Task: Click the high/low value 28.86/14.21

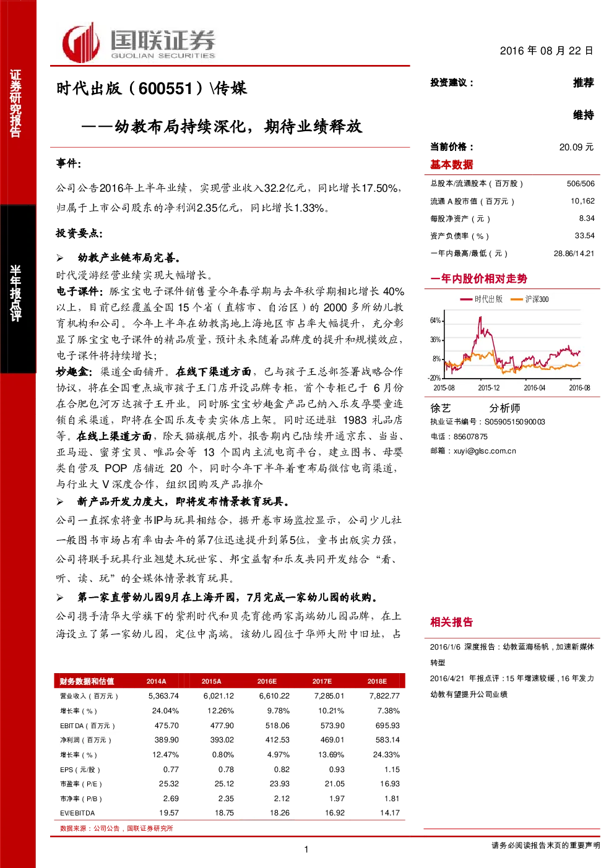Action: click(x=574, y=254)
